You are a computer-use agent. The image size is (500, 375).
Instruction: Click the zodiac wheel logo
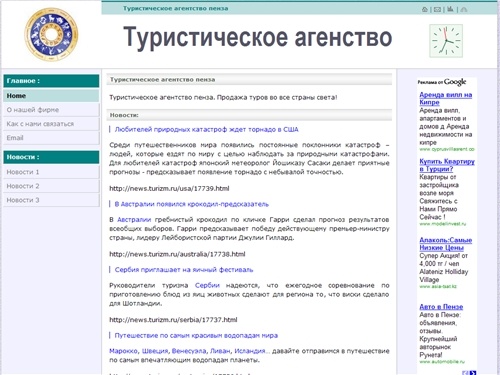tap(52, 34)
